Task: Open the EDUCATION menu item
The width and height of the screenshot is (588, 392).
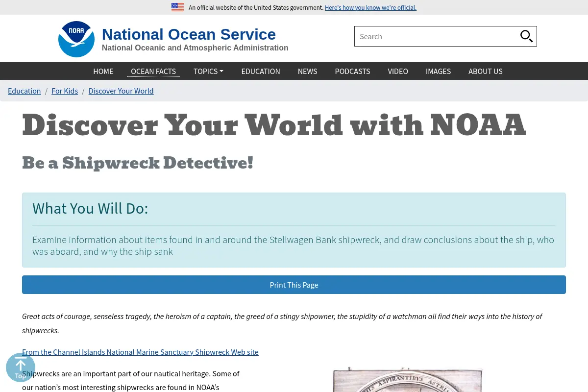Action: [x=261, y=71]
